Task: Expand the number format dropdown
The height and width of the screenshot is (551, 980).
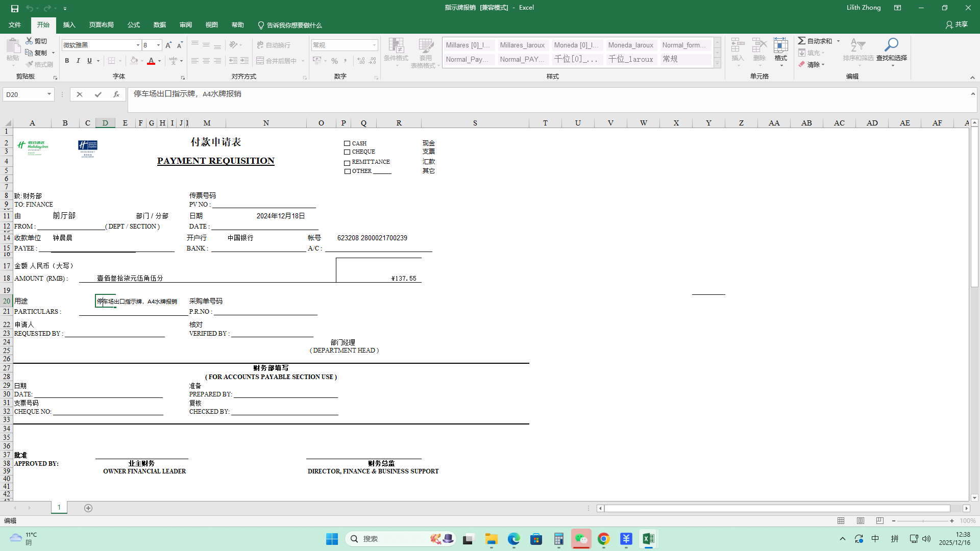Action: point(374,45)
